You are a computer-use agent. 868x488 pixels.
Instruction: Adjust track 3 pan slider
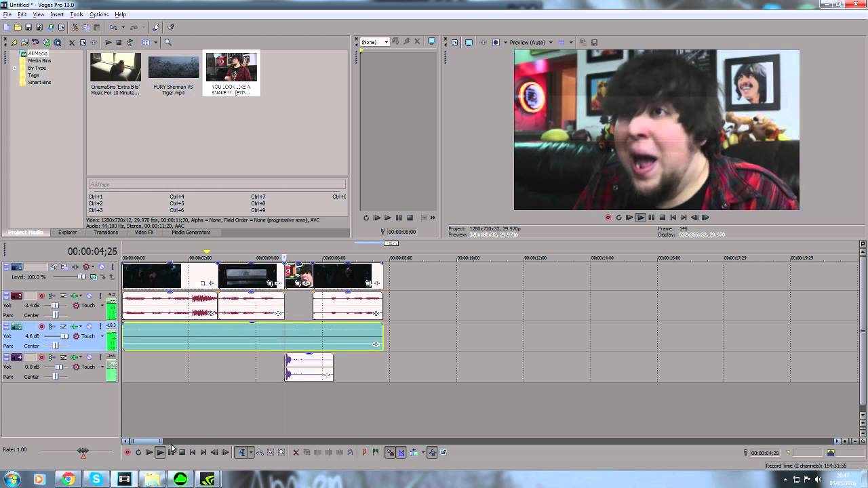[x=56, y=346]
